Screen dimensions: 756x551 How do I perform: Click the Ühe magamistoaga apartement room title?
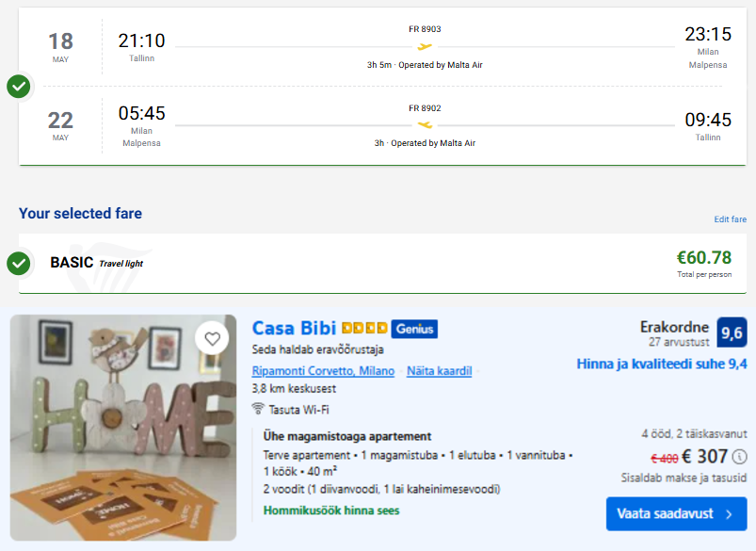[x=347, y=436]
